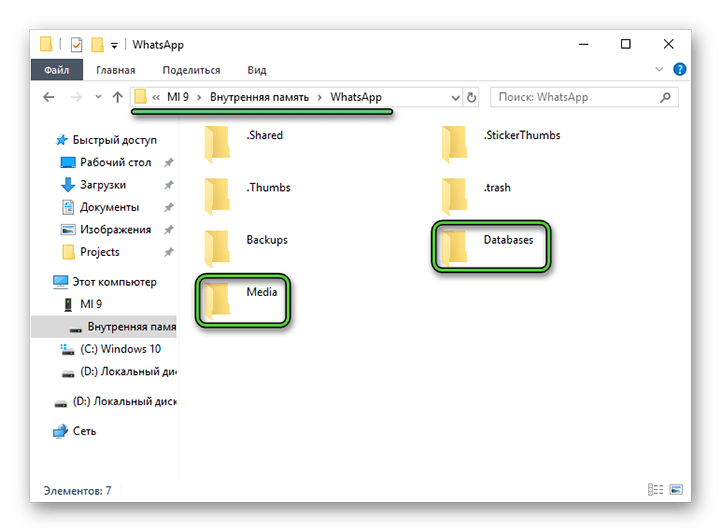Click the search magnifier icon
Viewport: 721px width, 532px height.
pos(665,97)
